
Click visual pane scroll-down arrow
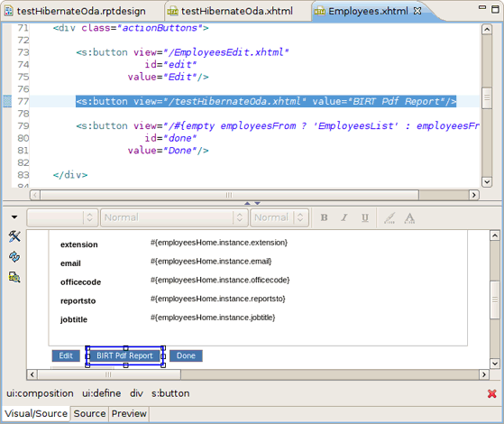click(495, 364)
